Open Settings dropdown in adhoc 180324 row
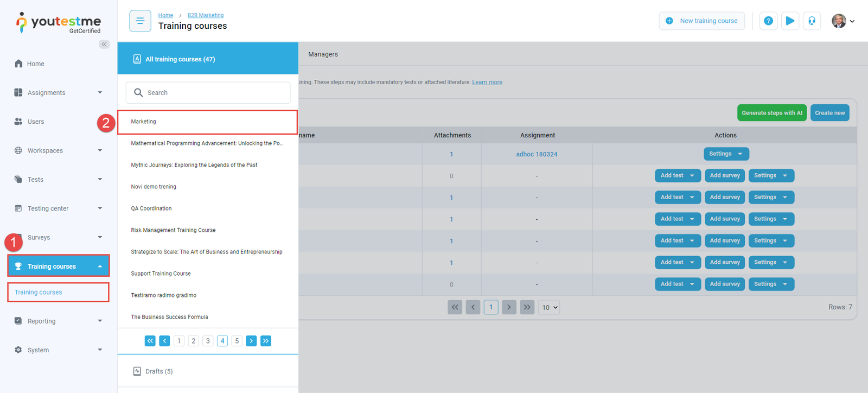 (x=726, y=154)
